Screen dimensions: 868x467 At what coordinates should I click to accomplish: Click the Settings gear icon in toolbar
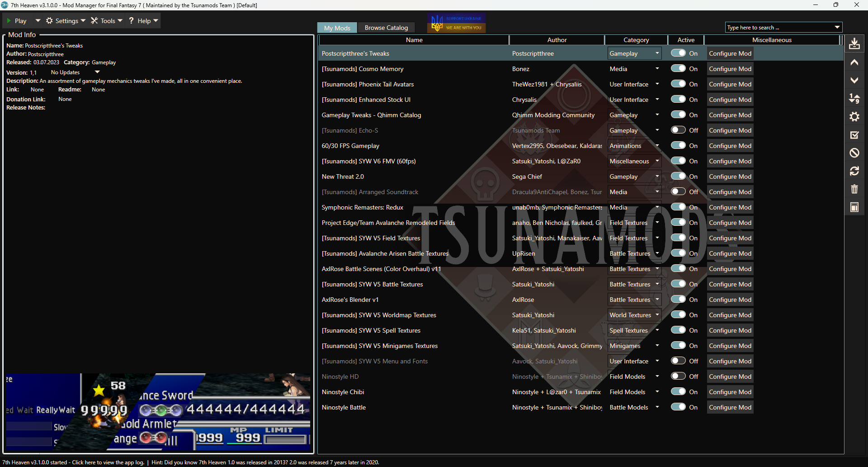point(49,21)
